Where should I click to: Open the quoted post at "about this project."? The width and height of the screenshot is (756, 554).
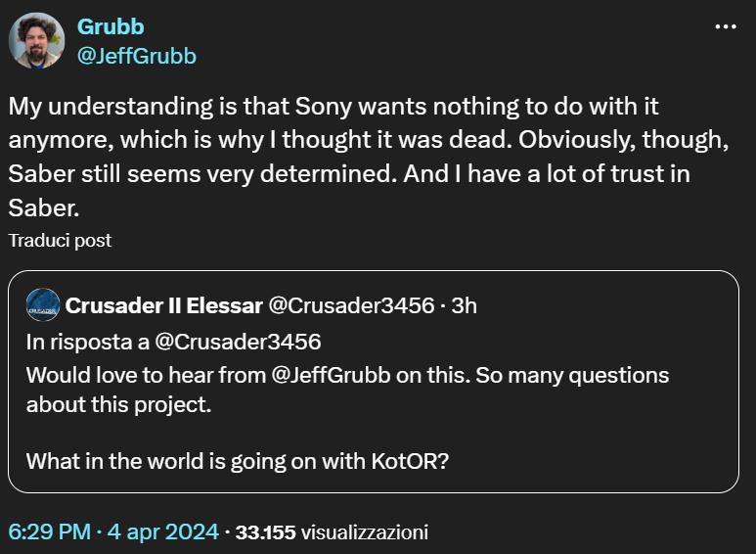pyautogui.click(x=118, y=404)
